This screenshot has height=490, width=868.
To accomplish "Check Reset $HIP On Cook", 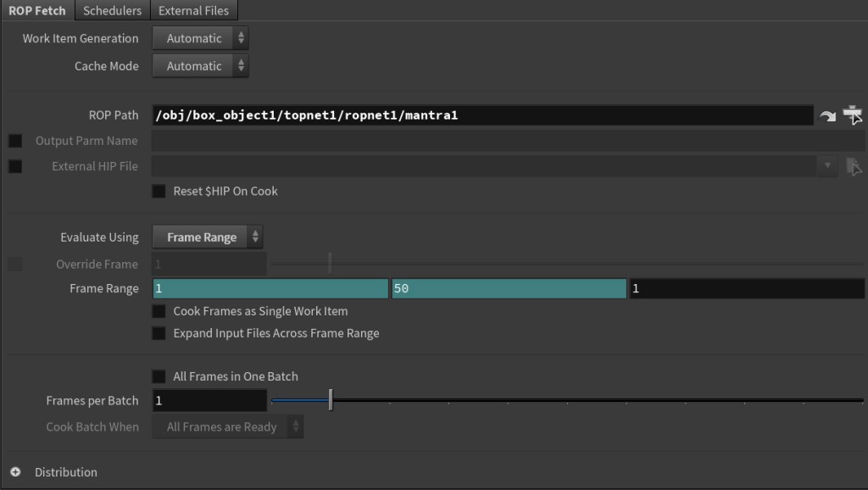I will [159, 192].
